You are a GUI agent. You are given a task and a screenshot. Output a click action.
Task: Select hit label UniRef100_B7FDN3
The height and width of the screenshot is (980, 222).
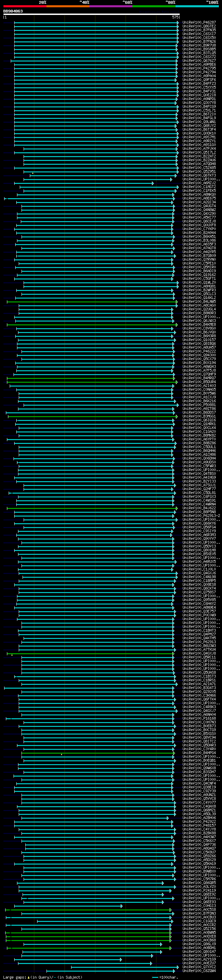(199, 913)
